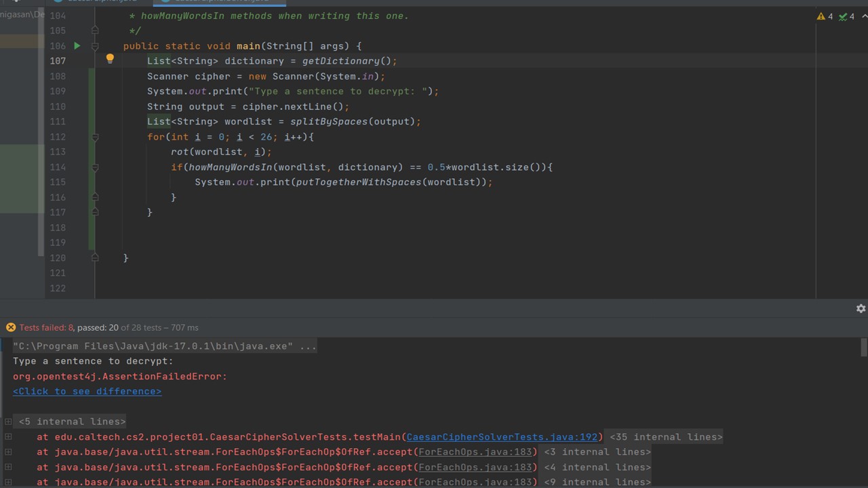868x488 pixels.
Task: Click line number 112 in gutter
Action: point(58,137)
